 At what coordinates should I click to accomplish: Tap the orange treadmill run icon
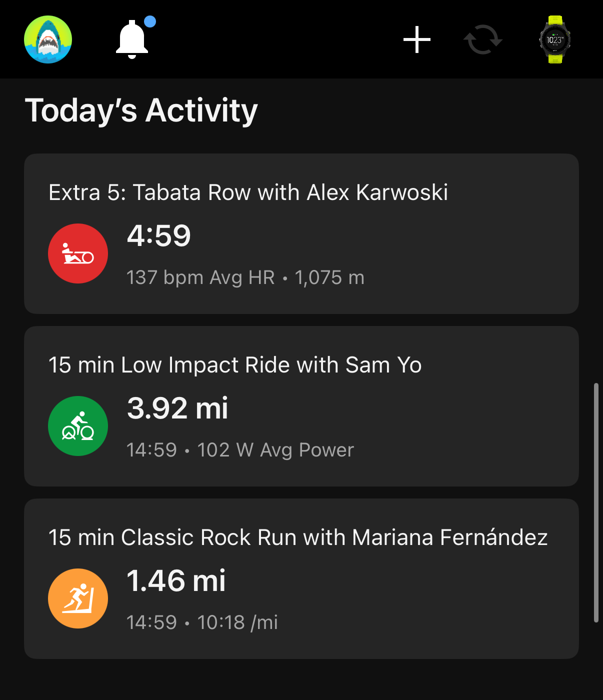78,598
